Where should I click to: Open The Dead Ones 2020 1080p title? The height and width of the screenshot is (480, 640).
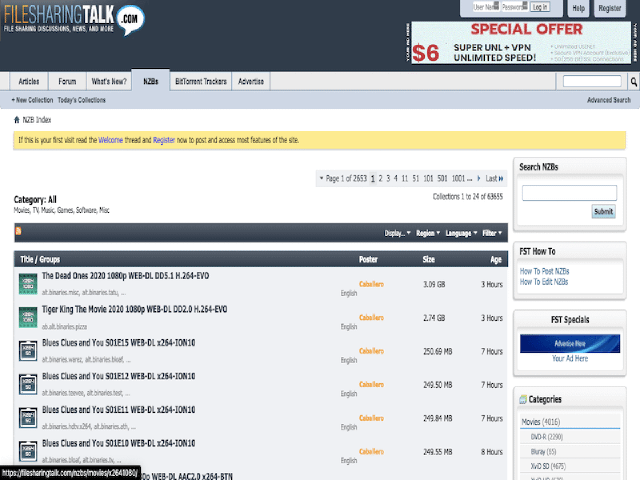126,276
